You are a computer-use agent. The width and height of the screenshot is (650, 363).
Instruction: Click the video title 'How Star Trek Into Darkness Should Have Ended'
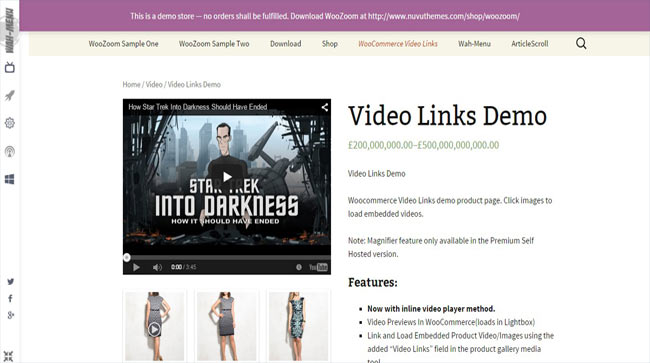198,107
